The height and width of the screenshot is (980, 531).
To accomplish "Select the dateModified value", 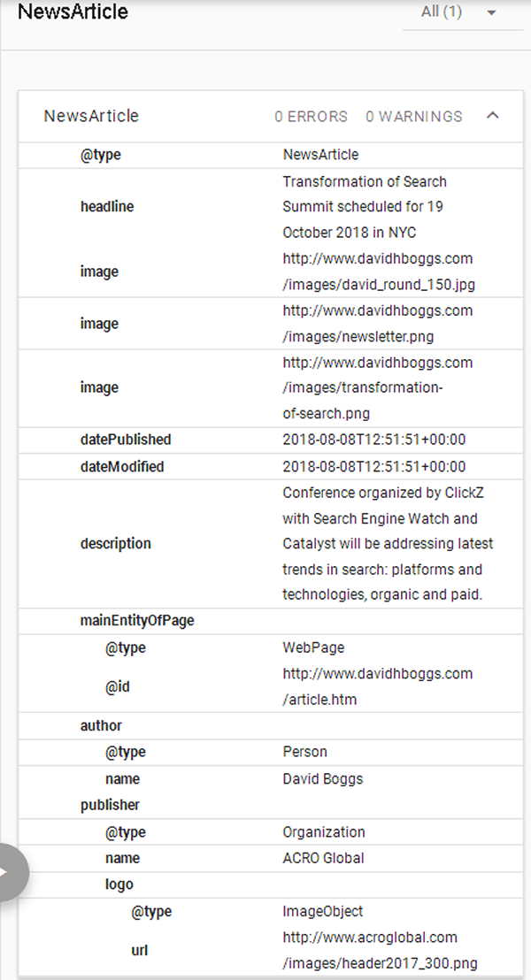I will 374,467.
